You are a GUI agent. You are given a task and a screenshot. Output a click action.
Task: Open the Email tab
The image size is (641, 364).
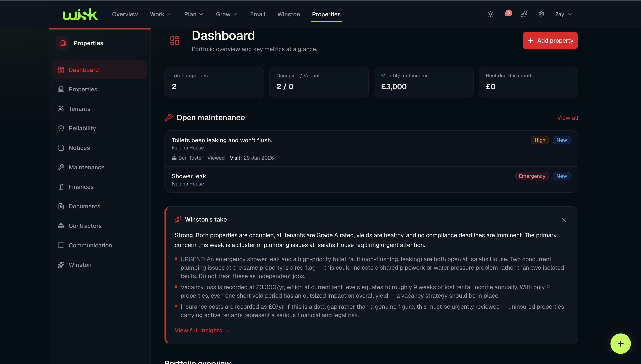pos(258,14)
